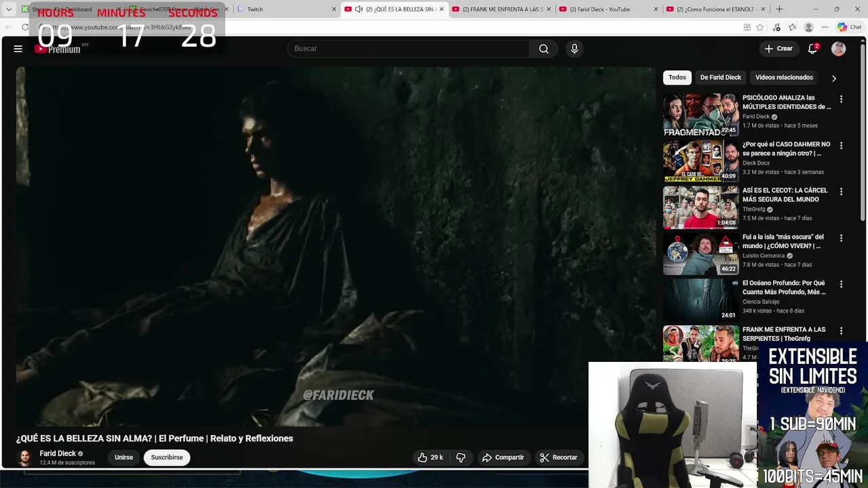Open browser settings and more ellipsis

pyautogui.click(x=825, y=27)
